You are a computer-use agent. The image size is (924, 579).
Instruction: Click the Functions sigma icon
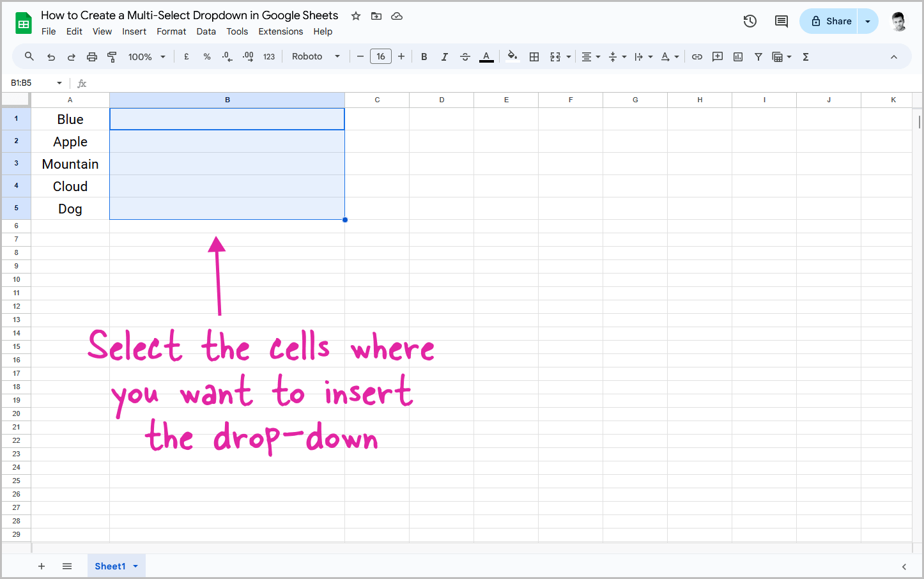tap(806, 57)
